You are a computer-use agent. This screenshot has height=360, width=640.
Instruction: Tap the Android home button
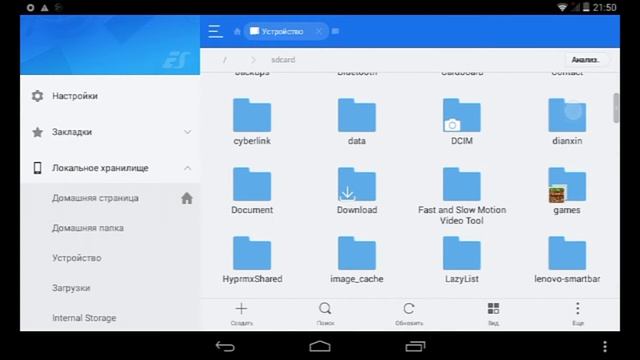coord(320,346)
